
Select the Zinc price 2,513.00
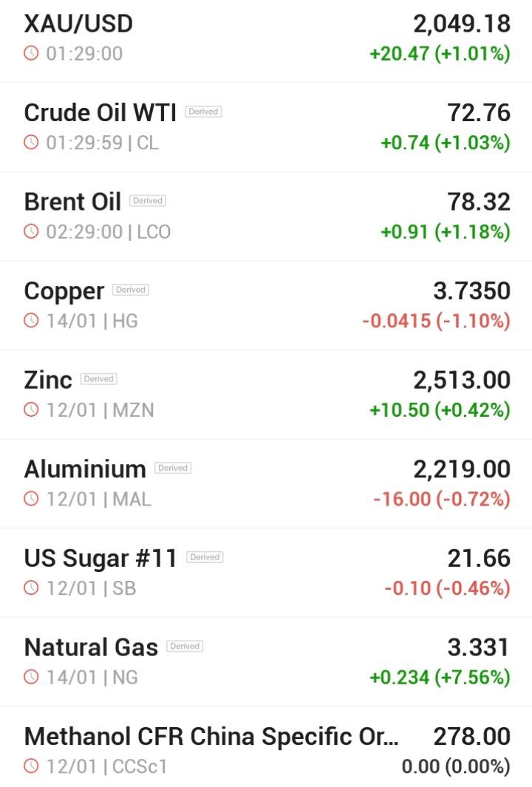(462, 380)
